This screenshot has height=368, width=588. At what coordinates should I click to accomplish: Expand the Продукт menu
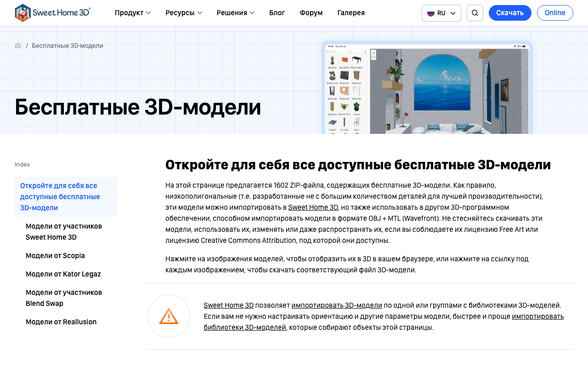[133, 13]
